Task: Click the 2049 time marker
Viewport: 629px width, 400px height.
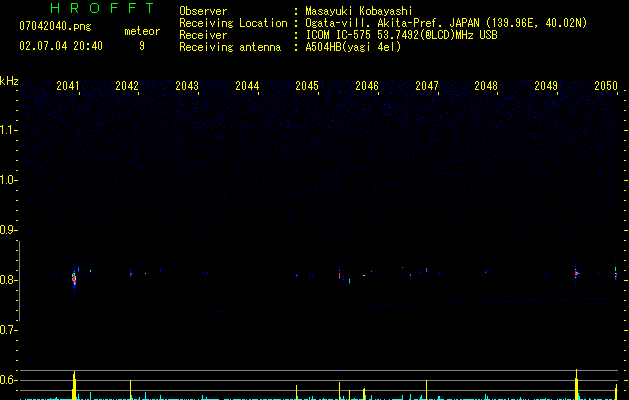Action: pos(546,86)
